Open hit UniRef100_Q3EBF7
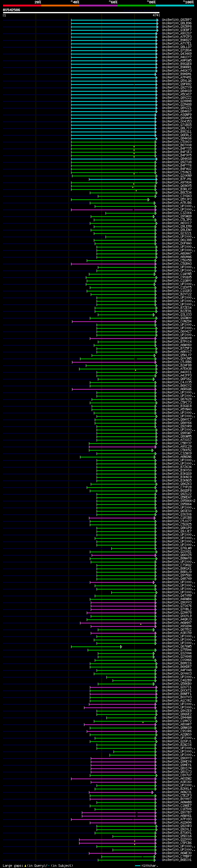Image resolution: width=197 pixels, height=868 pixels. [177, 30]
